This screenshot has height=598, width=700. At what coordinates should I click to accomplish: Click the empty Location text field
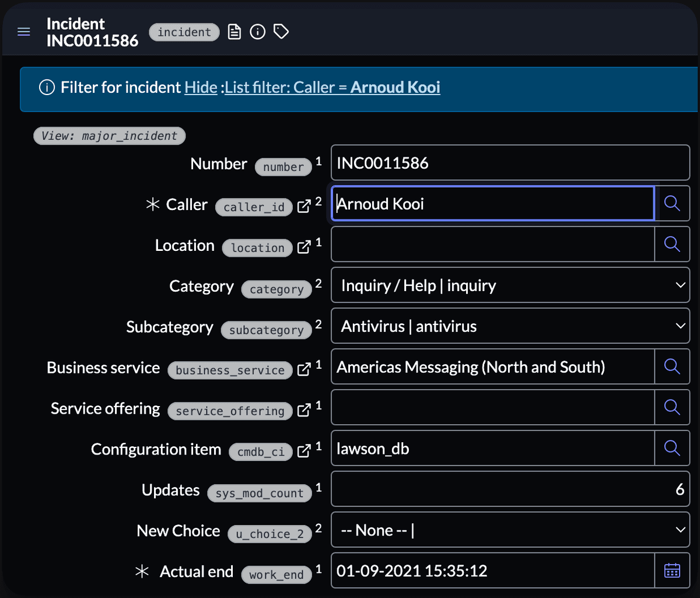pyautogui.click(x=492, y=244)
